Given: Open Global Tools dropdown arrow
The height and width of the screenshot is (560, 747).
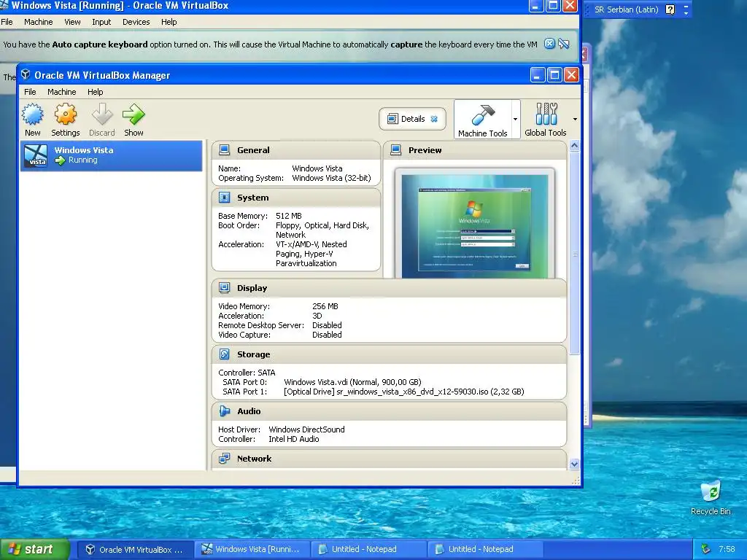Looking at the screenshot, I should [x=575, y=119].
